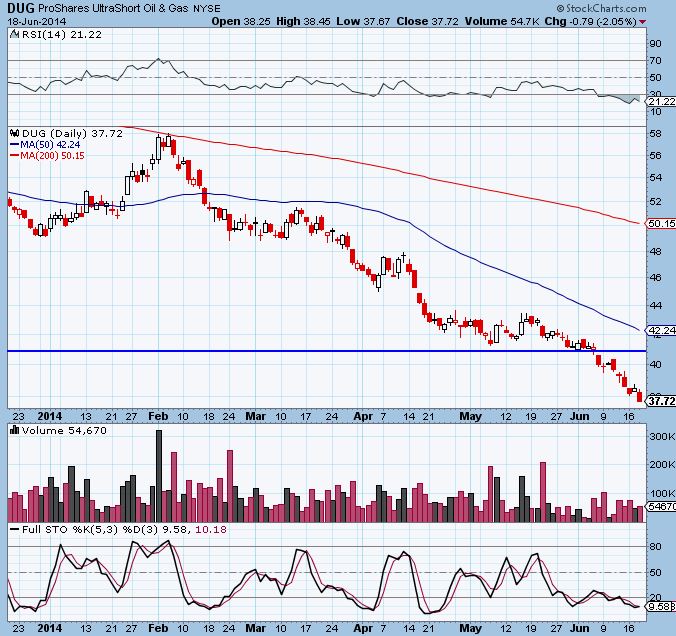Click the StockCharts.com copyright text

(x=601, y=8)
